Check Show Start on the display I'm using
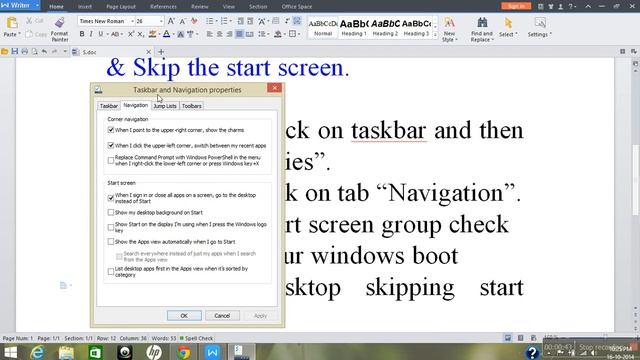Viewport: 640px width, 360px height. coord(111,227)
